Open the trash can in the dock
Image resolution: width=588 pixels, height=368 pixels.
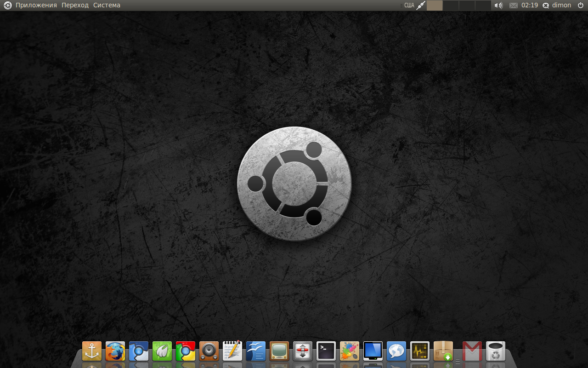pos(496,351)
